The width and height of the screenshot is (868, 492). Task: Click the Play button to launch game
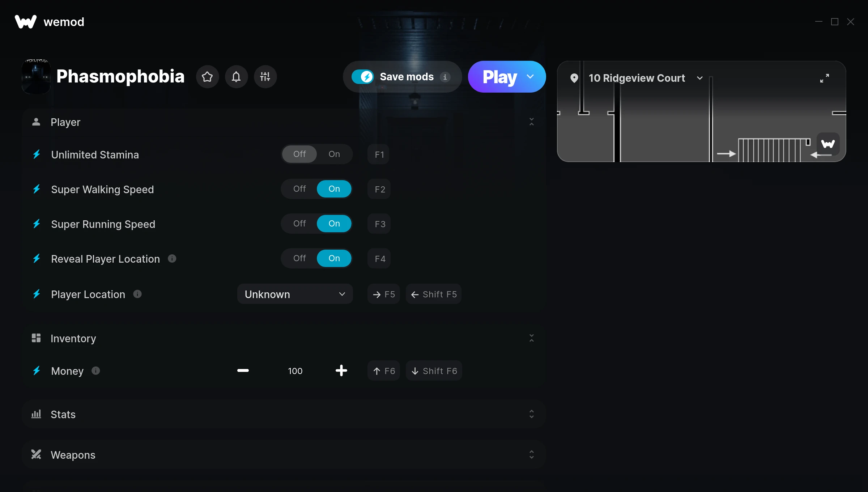(x=499, y=76)
